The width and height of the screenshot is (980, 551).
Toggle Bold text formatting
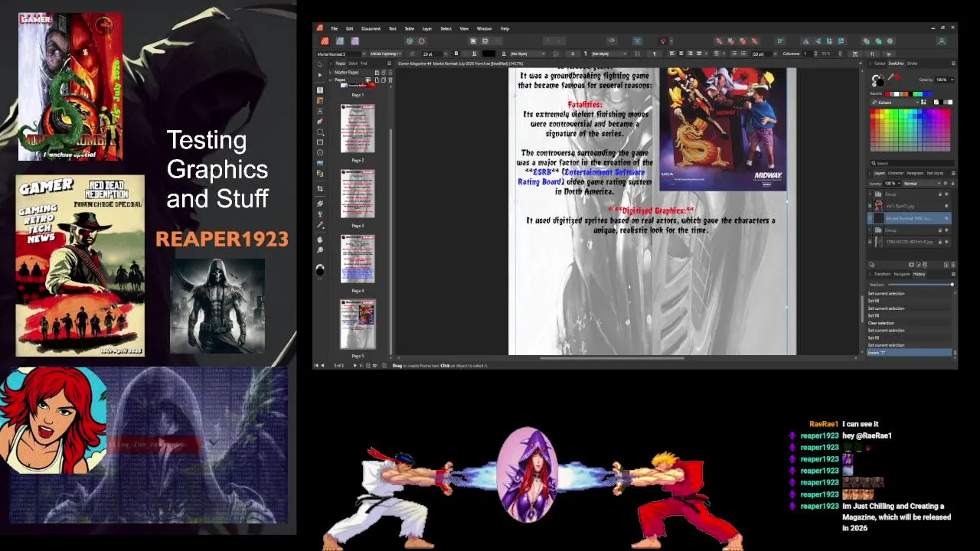tap(456, 54)
